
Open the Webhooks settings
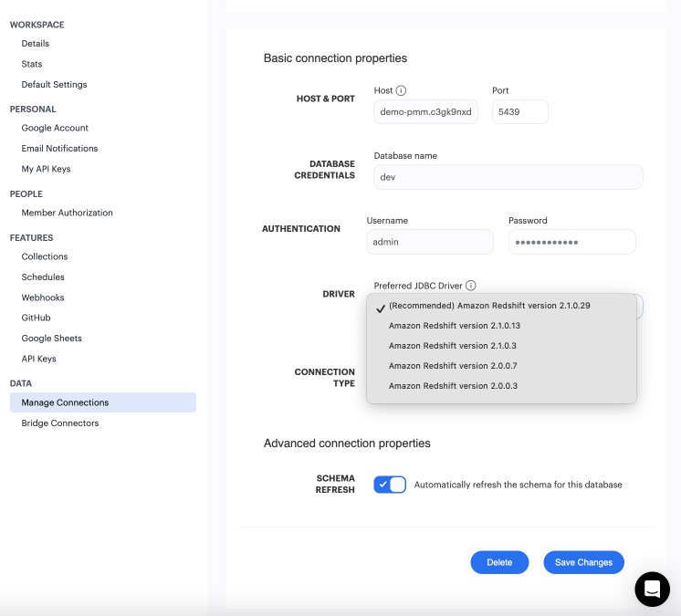pos(43,298)
